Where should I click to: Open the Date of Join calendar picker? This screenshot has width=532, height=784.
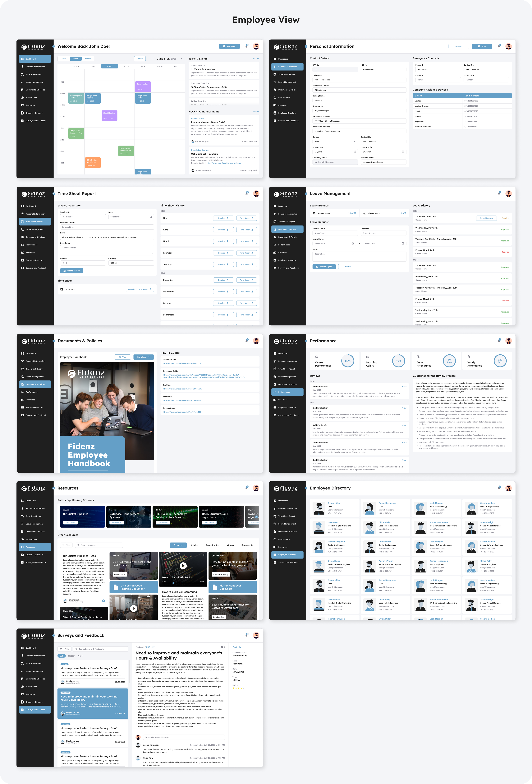pos(403,152)
